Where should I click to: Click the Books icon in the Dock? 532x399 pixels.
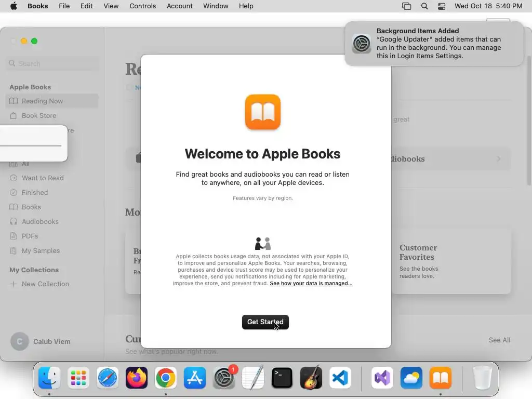pos(441,378)
